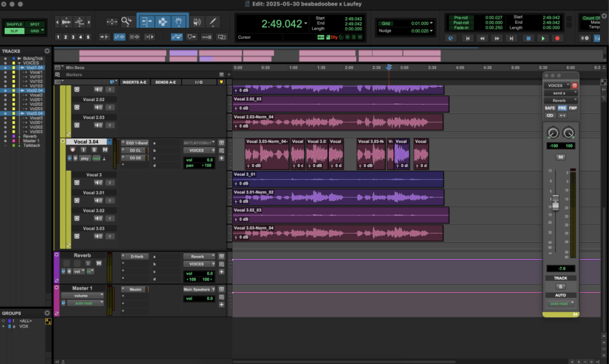Open the D-Verb insert on Reverb track
The width and height of the screenshot is (609, 364).
point(136,256)
